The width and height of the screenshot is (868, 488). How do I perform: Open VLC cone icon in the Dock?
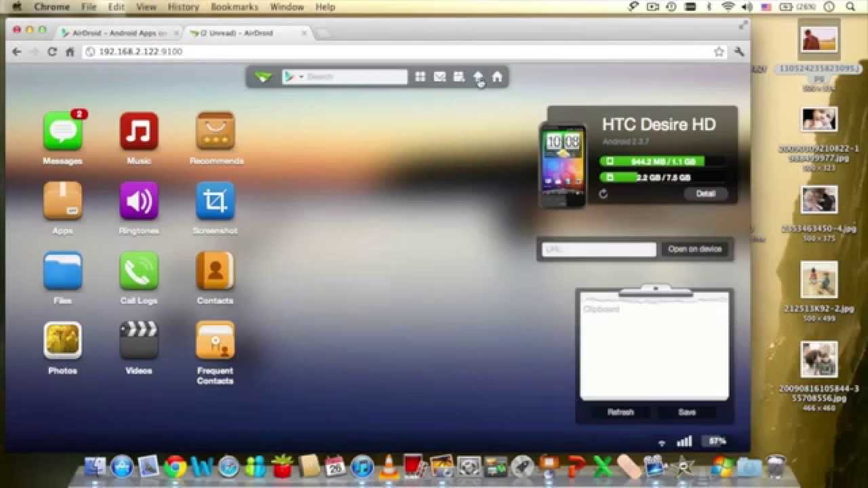[x=389, y=466]
